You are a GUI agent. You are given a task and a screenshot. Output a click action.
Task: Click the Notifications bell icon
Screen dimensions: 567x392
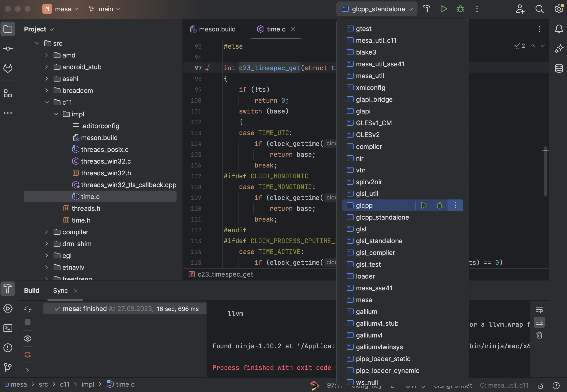tap(559, 29)
